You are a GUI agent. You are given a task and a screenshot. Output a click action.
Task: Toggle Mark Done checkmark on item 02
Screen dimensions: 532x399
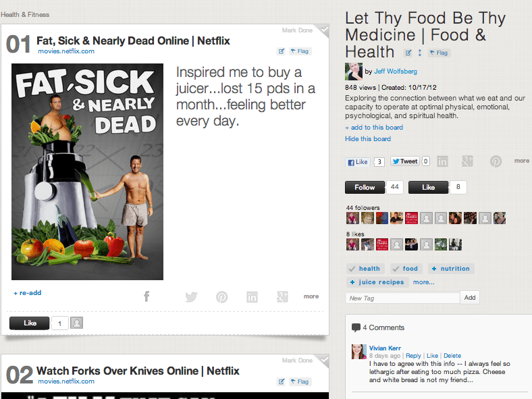pos(324,361)
